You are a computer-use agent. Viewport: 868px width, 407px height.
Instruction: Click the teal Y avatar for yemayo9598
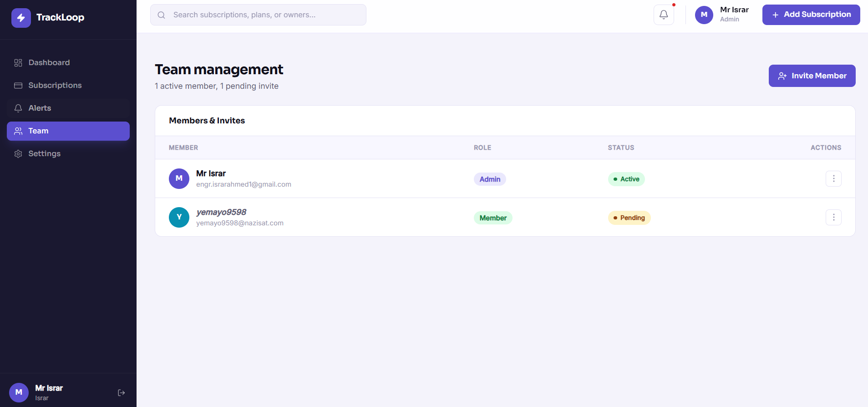(x=179, y=217)
